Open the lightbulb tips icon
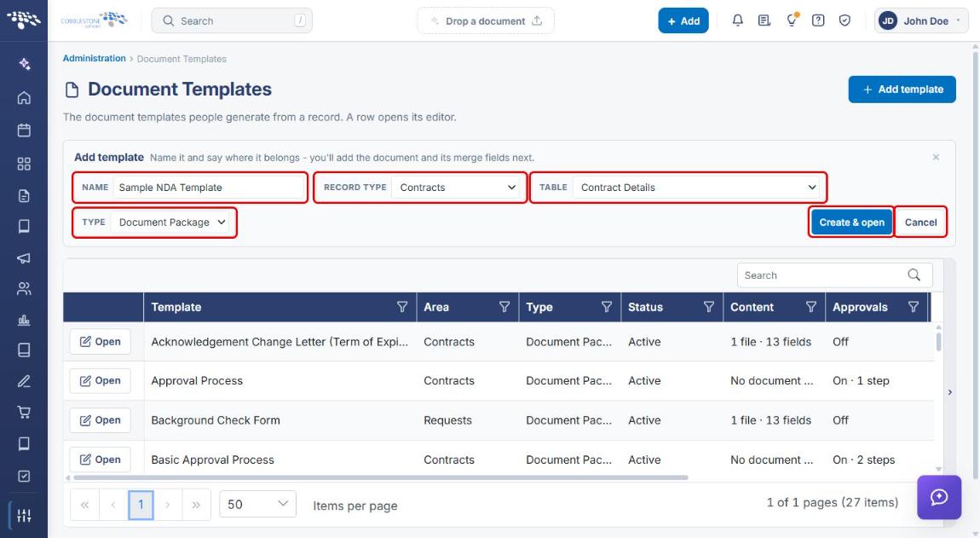Screen dimensions: 980x538 coord(792,20)
